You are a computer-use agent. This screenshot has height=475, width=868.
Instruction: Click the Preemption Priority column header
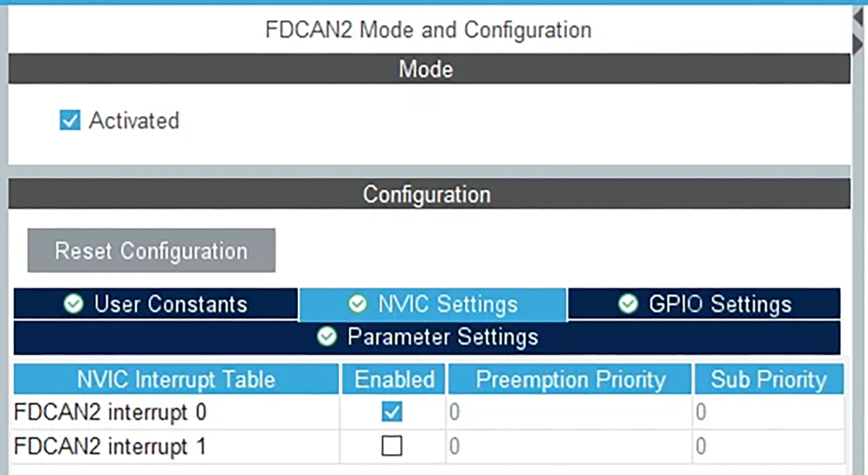[570, 379]
